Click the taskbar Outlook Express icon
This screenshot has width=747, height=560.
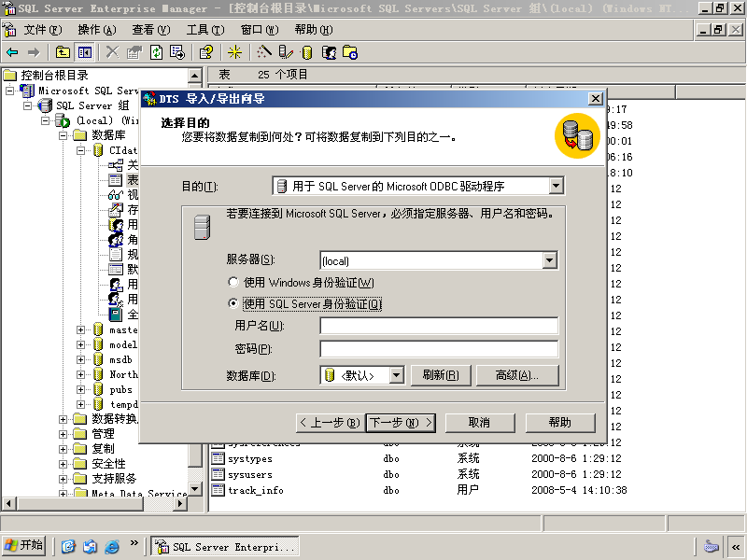pyautogui.click(x=90, y=546)
